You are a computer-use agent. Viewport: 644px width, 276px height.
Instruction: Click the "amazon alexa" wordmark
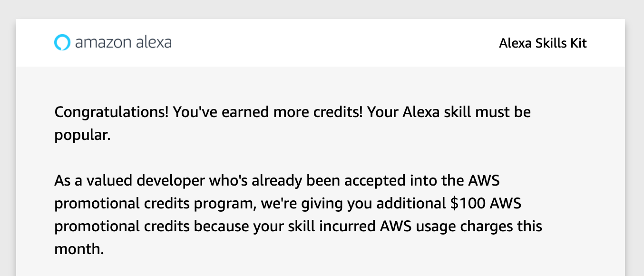[x=123, y=43]
